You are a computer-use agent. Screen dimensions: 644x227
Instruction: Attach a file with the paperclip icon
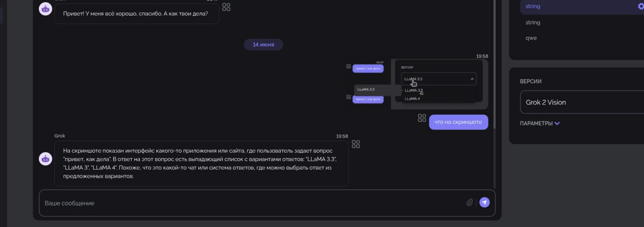coord(469,202)
